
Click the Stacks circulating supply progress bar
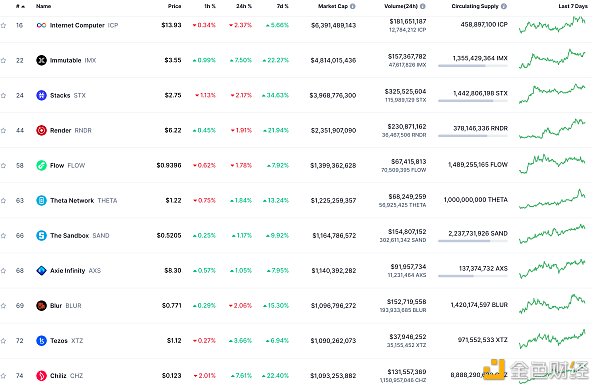pos(473,101)
